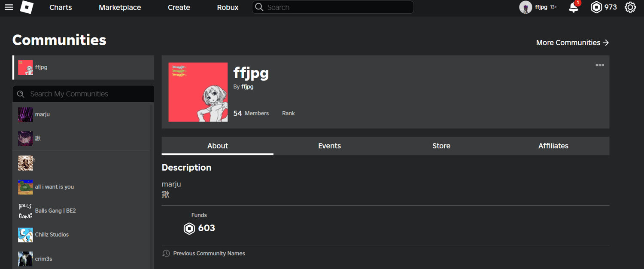Open the hamburger navigation menu
Viewport: 644px width, 269px height.
(x=9, y=7)
